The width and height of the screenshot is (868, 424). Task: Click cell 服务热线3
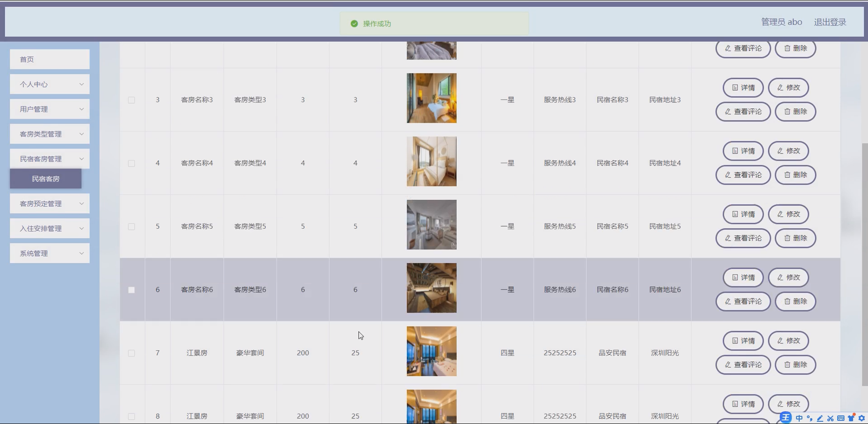[x=560, y=100]
